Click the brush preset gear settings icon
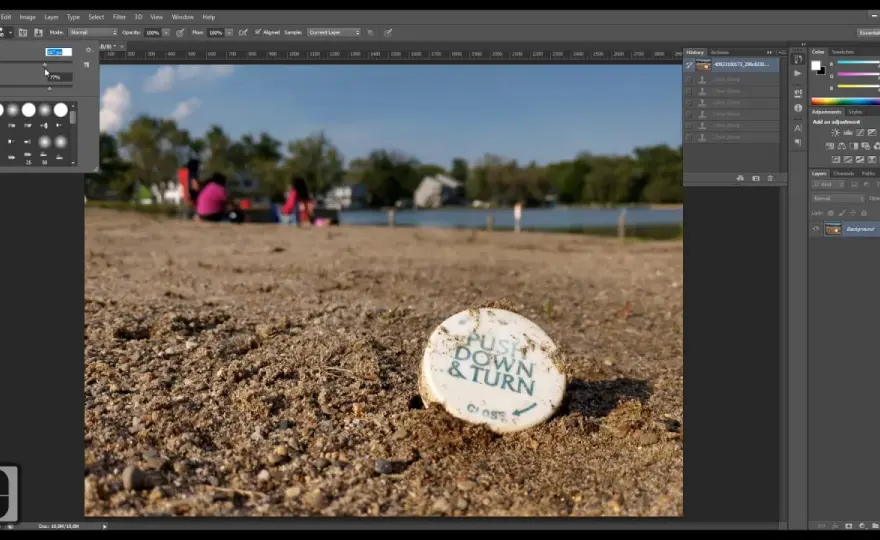 [x=88, y=50]
